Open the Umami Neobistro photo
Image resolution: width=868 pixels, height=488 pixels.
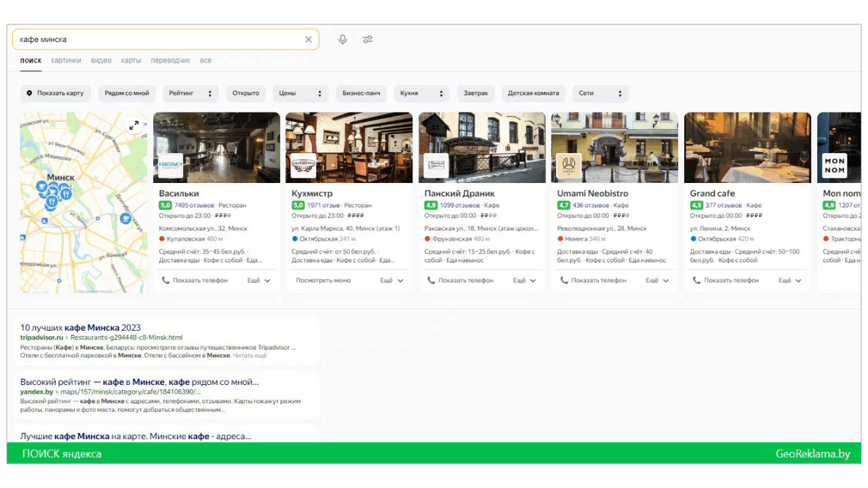615,147
